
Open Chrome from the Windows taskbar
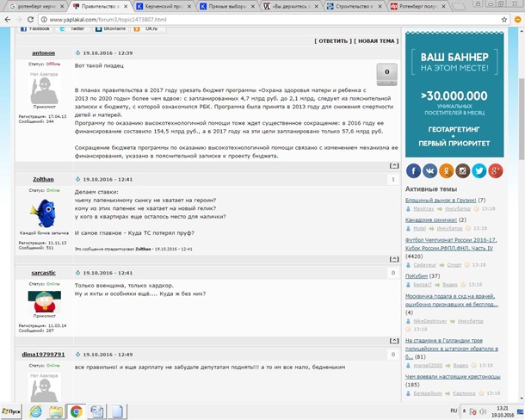(x=76, y=411)
